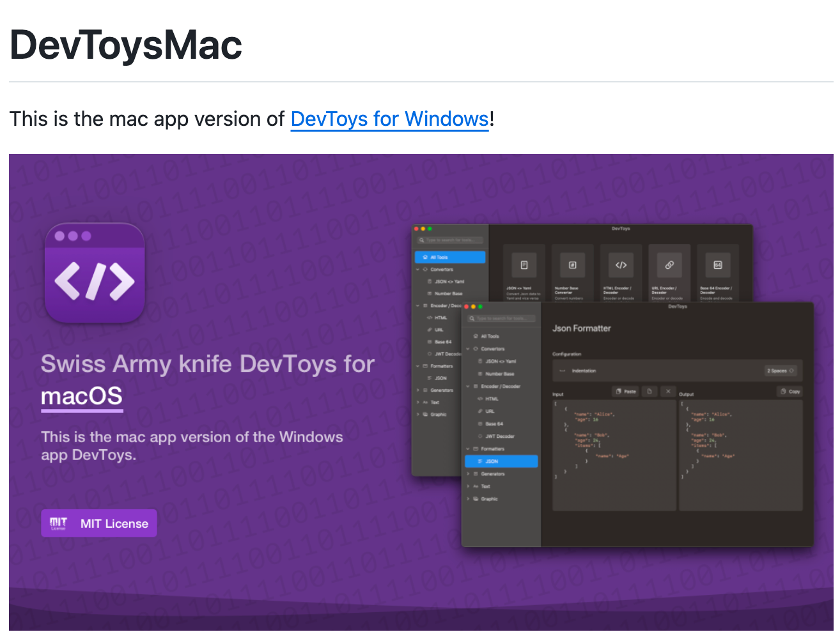Screen dimensions: 840x639
Task: Click inside the Input JSON text area
Action: [x=614, y=455]
